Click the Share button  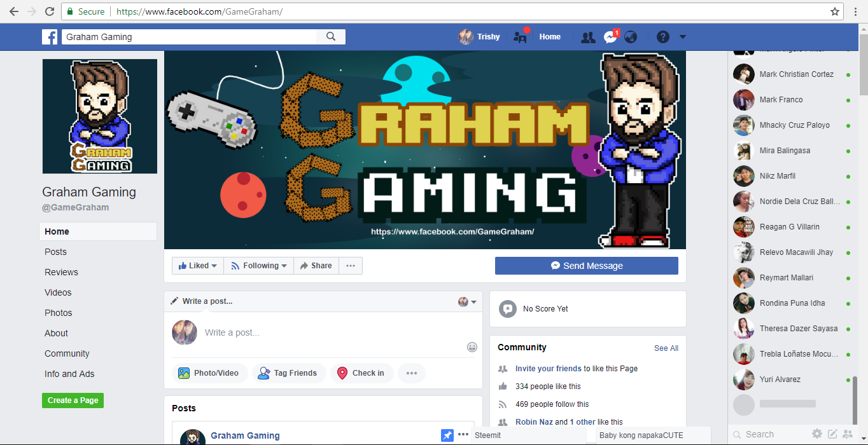pyautogui.click(x=316, y=266)
